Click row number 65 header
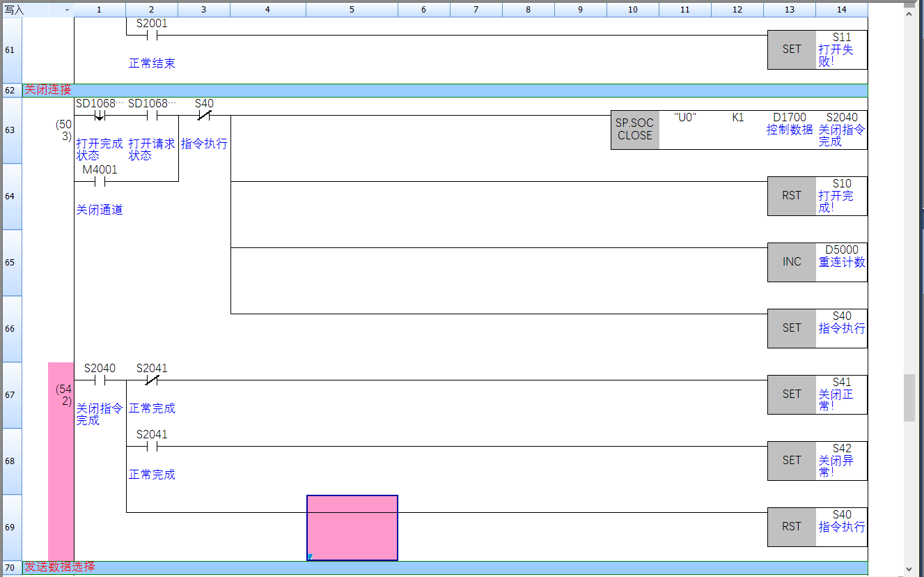 point(11,263)
